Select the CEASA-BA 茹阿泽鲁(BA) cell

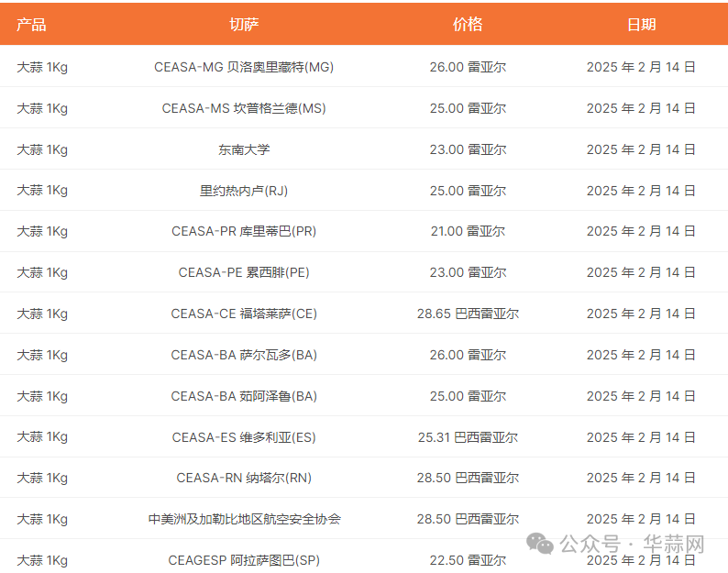[244, 397]
